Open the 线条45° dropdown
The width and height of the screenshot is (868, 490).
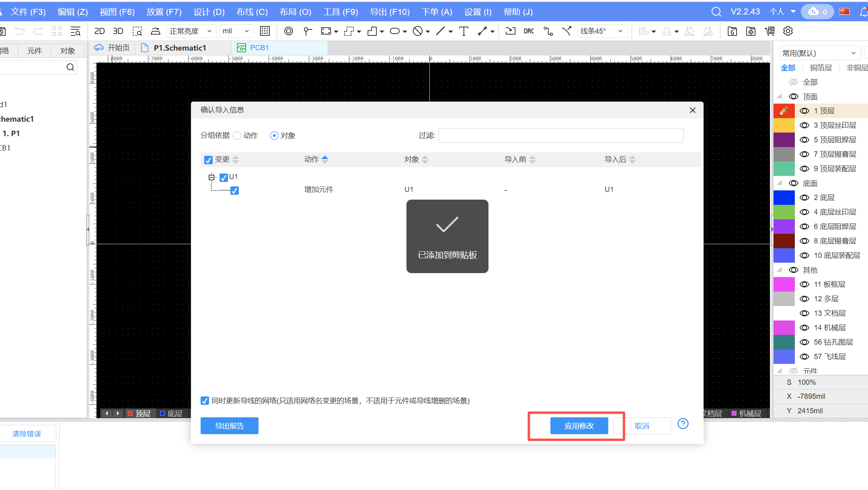pyautogui.click(x=602, y=31)
